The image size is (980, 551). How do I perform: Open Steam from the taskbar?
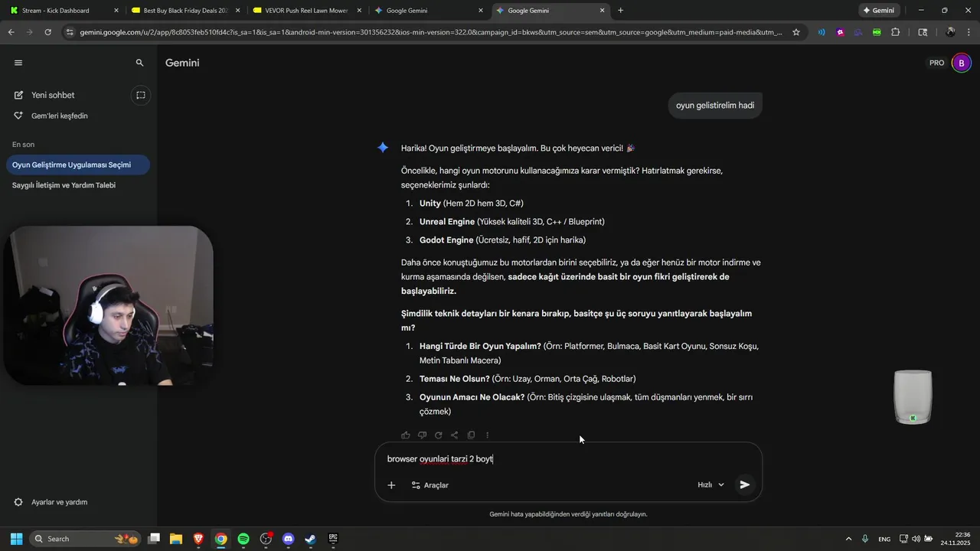310,539
